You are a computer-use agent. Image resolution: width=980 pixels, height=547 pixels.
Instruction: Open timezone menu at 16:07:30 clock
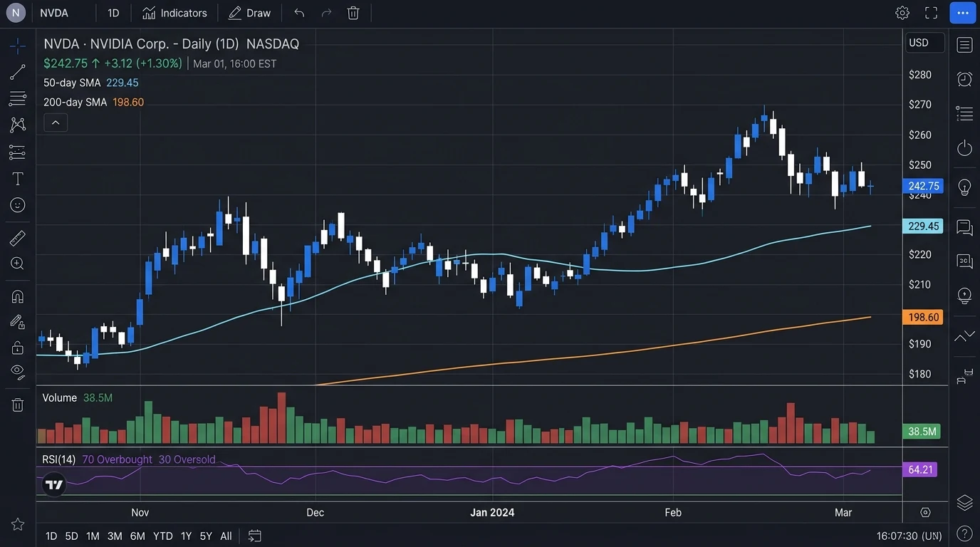coord(909,536)
